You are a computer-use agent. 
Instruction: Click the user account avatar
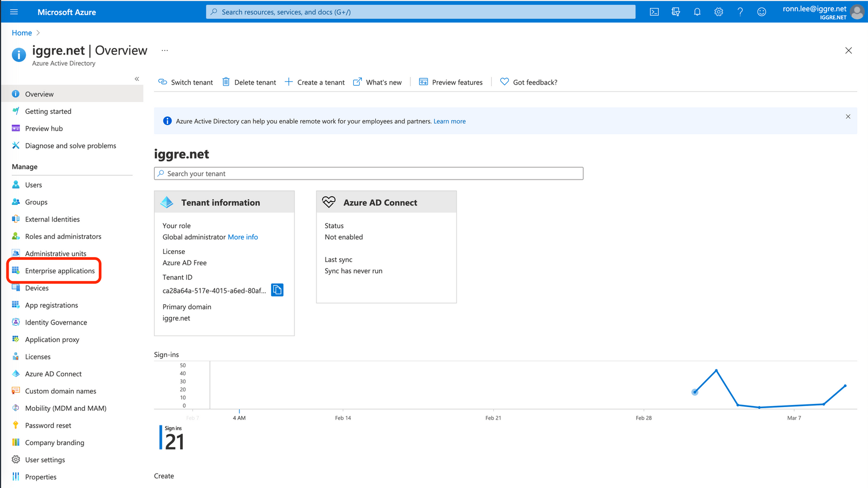click(x=857, y=12)
